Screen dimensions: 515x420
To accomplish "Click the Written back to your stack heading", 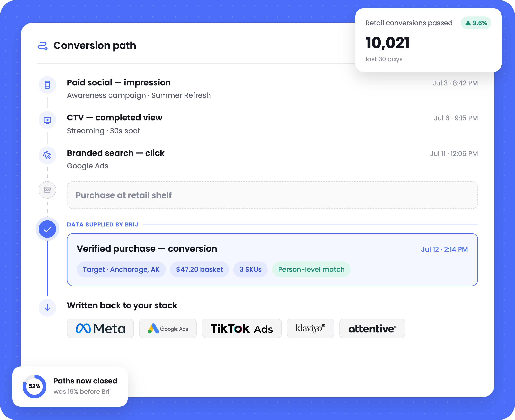I will (122, 305).
